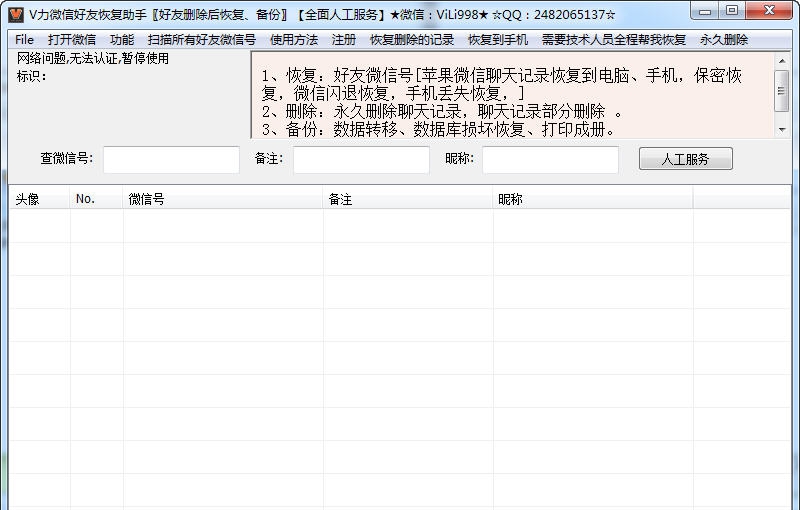Click the info box scrollbar thumb
This screenshot has height=510, width=800.
coord(782,91)
